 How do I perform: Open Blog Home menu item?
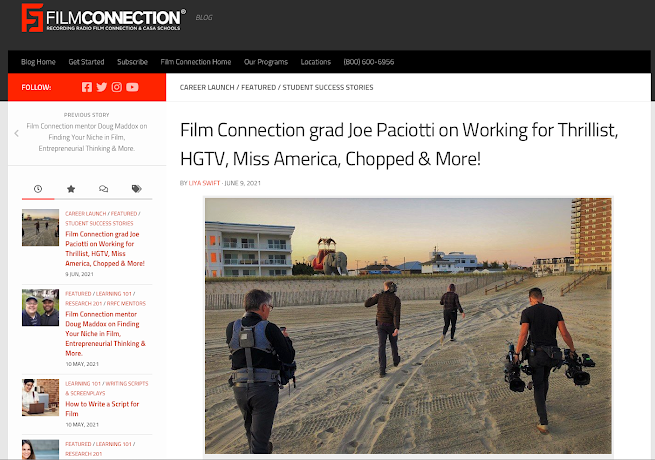coord(38,62)
